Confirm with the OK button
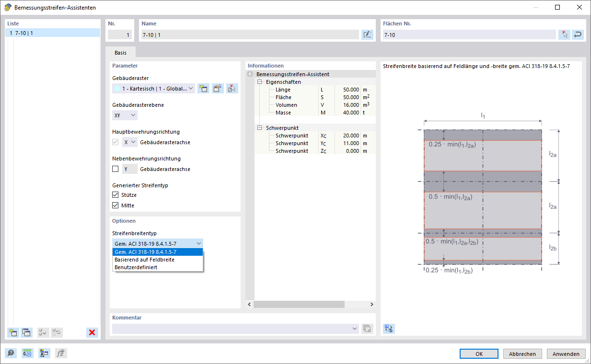 click(x=479, y=354)
